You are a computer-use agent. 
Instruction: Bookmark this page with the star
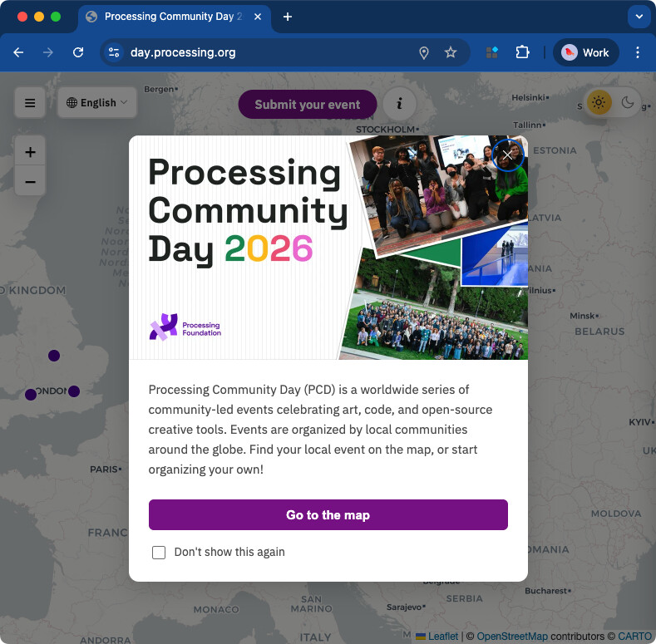point(451,52)
